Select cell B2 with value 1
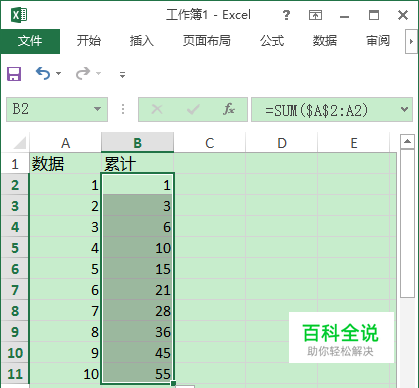Viewport: 419px width, 388px height. click(137, 185)
